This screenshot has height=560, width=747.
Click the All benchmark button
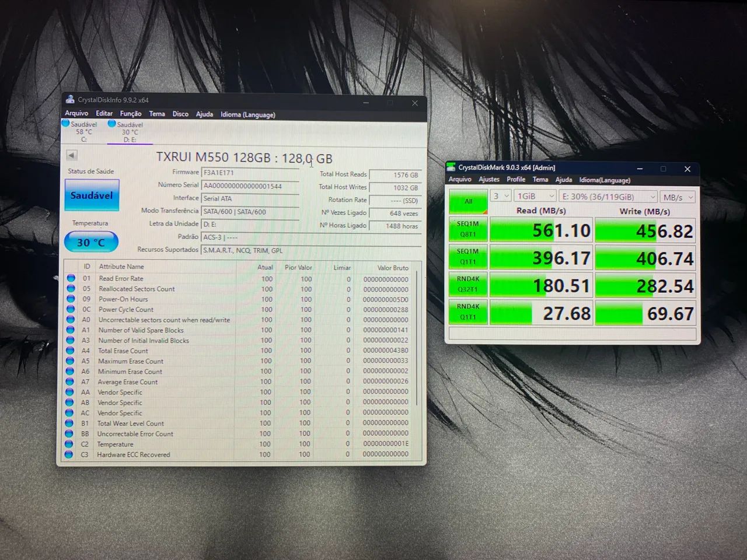(468, 201)
